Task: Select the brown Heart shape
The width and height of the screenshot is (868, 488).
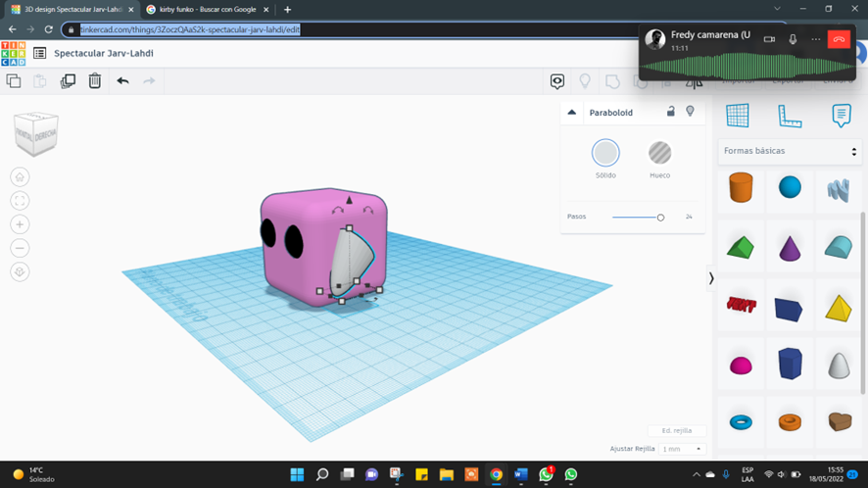Action: pos(840,421)
